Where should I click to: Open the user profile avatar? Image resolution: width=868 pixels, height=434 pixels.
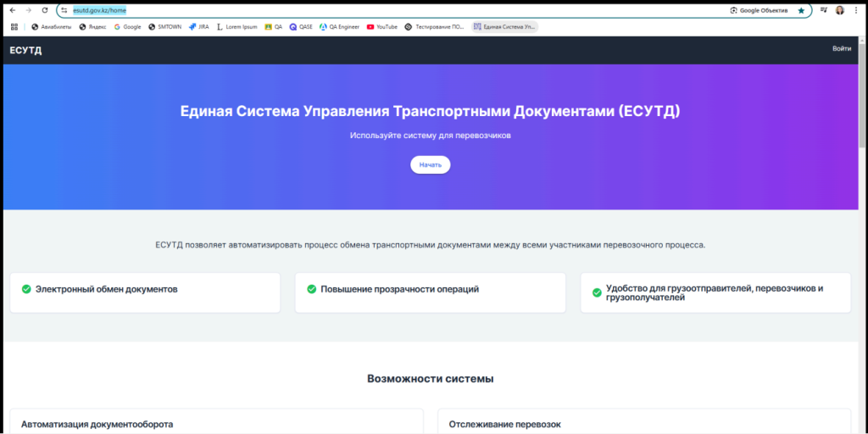coord(840,10)
